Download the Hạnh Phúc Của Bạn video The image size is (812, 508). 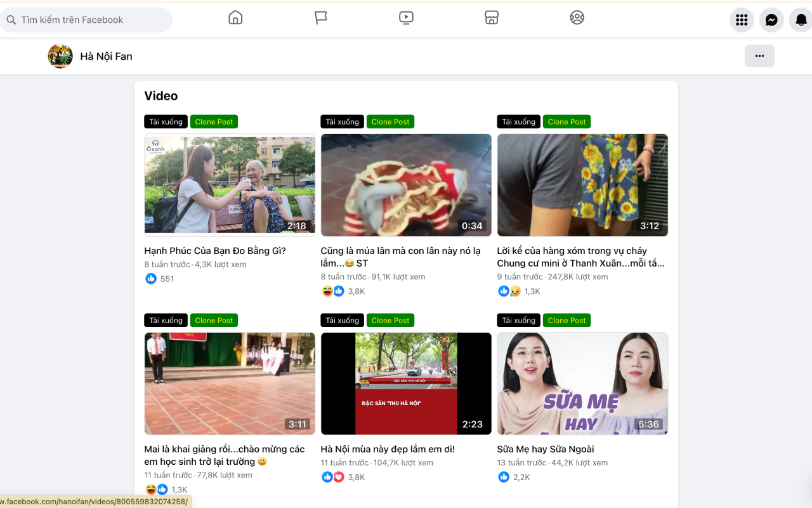pyautogui.click(x=166, y=122)
